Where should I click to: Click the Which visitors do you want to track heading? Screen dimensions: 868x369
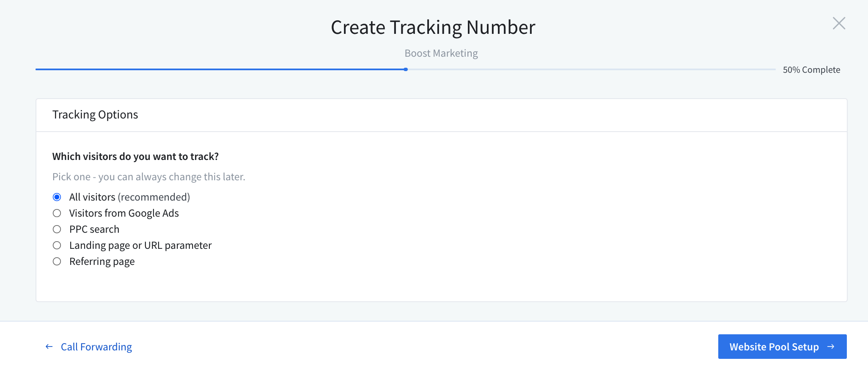pyautogui.click(x=135, y=156)
